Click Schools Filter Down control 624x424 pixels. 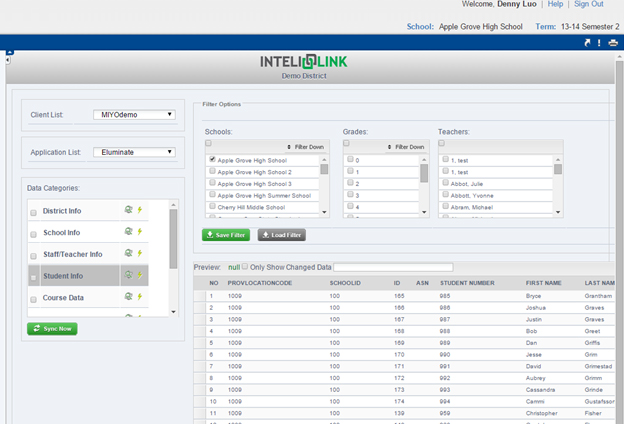click(306, 147)
